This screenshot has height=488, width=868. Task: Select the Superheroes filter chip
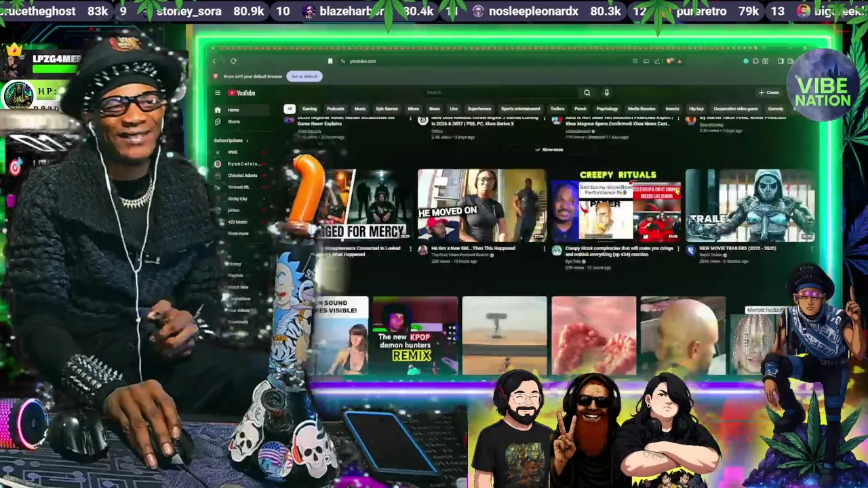pos(479,108)
